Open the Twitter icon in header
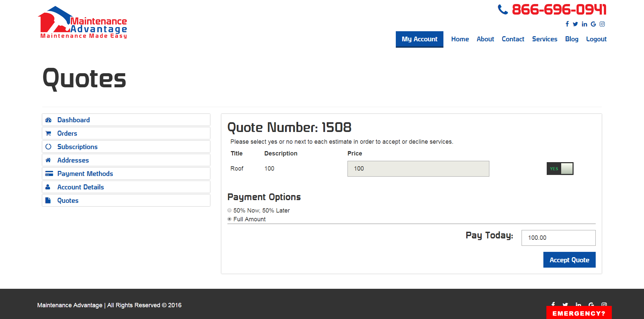 tap(575, 24)
